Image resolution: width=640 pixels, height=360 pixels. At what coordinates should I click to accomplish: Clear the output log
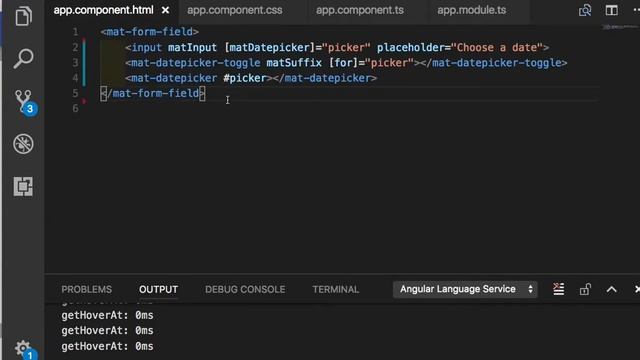tap(559, 289)
